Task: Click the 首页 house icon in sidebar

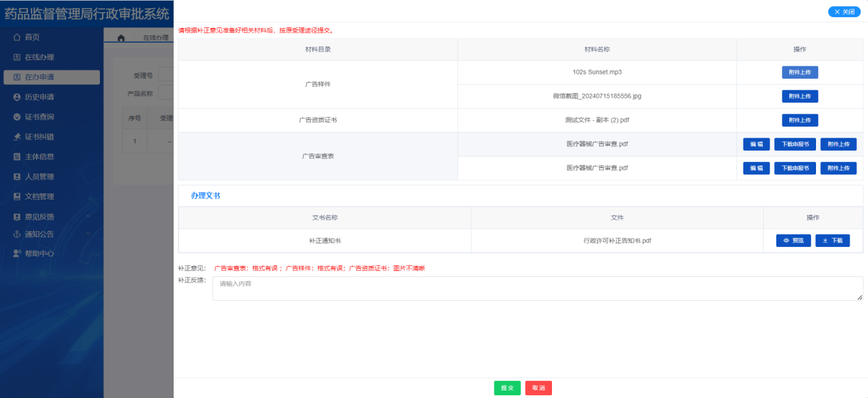Action: 17,37
